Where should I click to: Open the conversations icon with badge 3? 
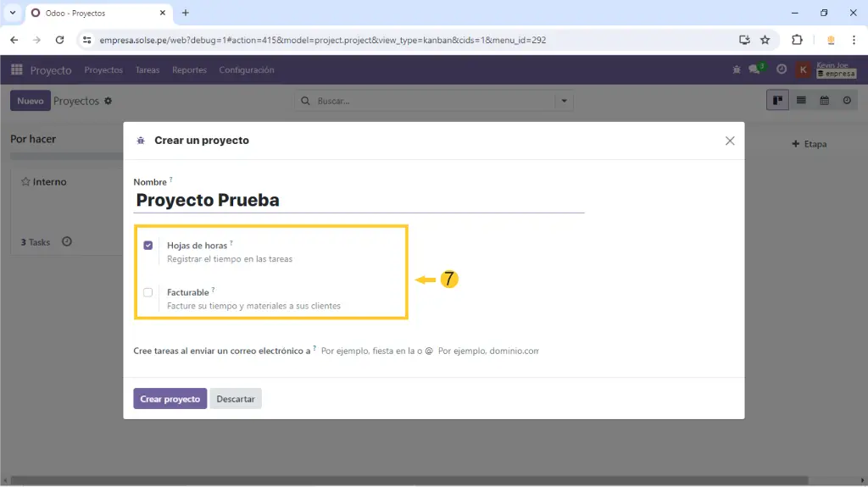click(x=755, y=69)
